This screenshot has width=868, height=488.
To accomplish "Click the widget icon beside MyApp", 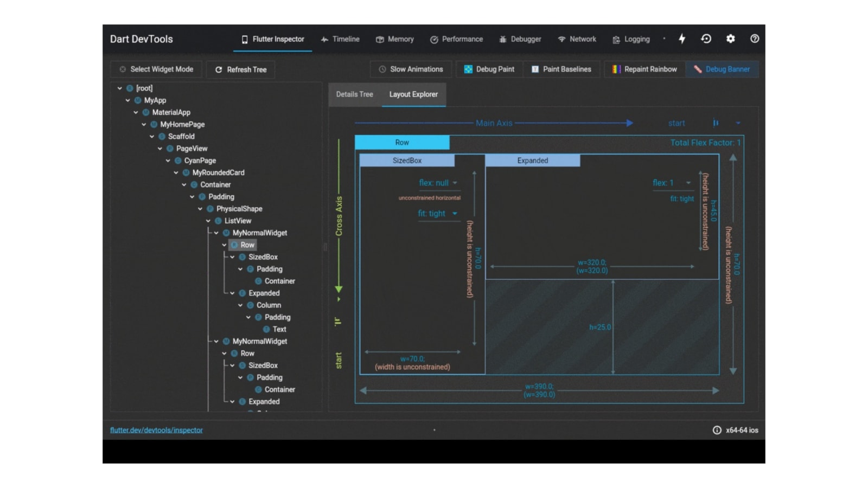I will pos(138,100).
